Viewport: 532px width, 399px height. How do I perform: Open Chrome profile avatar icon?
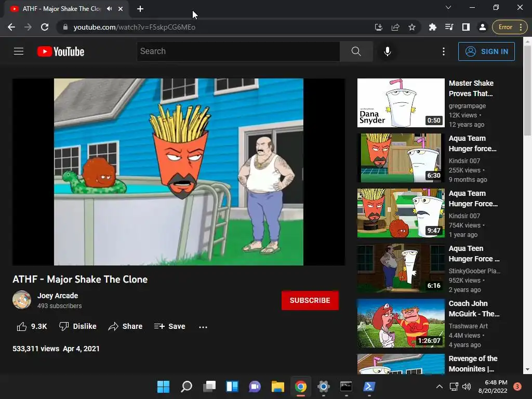pos(483,27)
